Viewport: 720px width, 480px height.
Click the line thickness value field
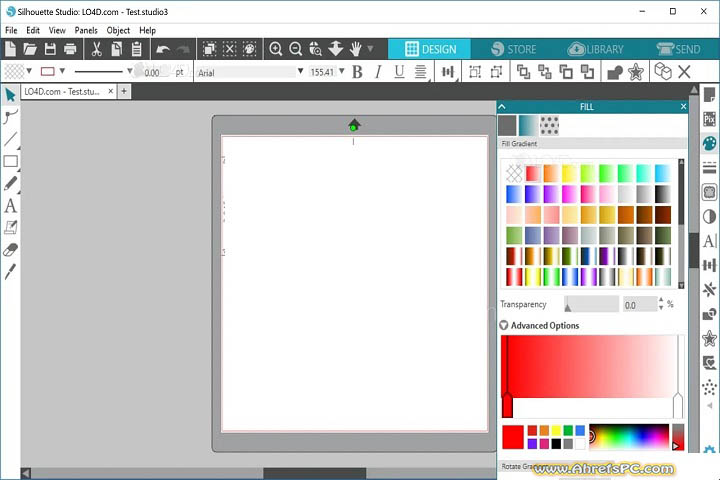pos(154,72)
